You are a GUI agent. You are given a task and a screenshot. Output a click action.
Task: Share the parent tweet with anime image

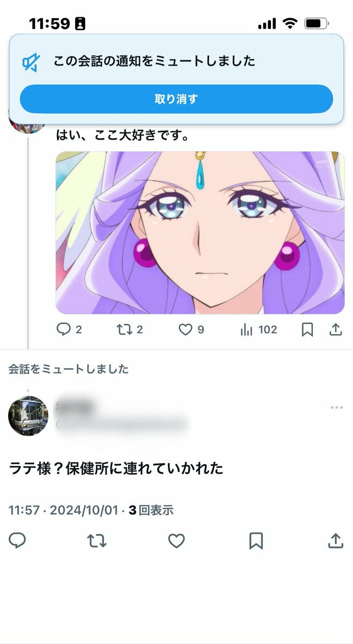(335, 330)
